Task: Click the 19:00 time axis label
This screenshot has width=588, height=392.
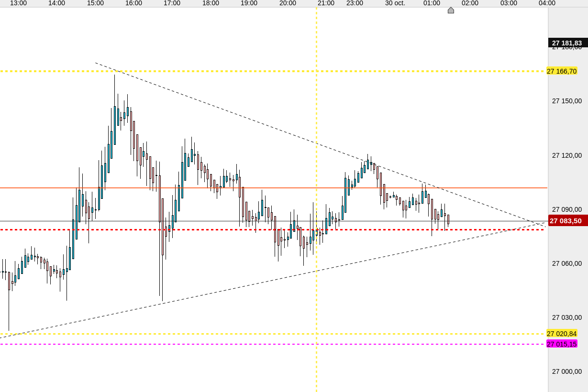Action: (x=249, y=3)
